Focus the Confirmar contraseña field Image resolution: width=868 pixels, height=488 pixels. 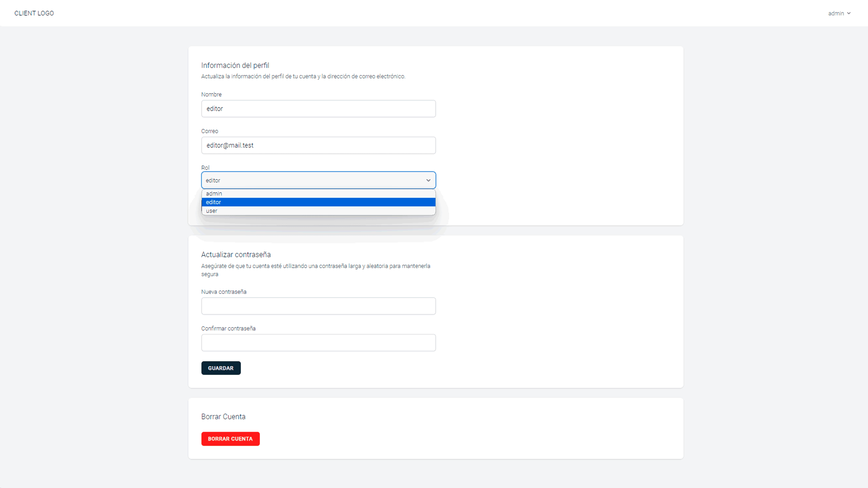[x=318, y=343]
